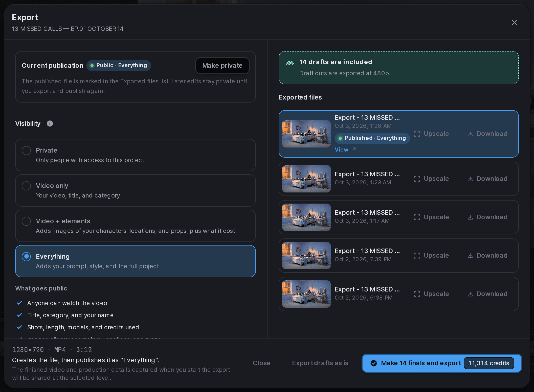Image resolution: width=534 pixels, height=392 pixels.
Task: Open the Visibility info icon
Action: (x=50, y=124)
